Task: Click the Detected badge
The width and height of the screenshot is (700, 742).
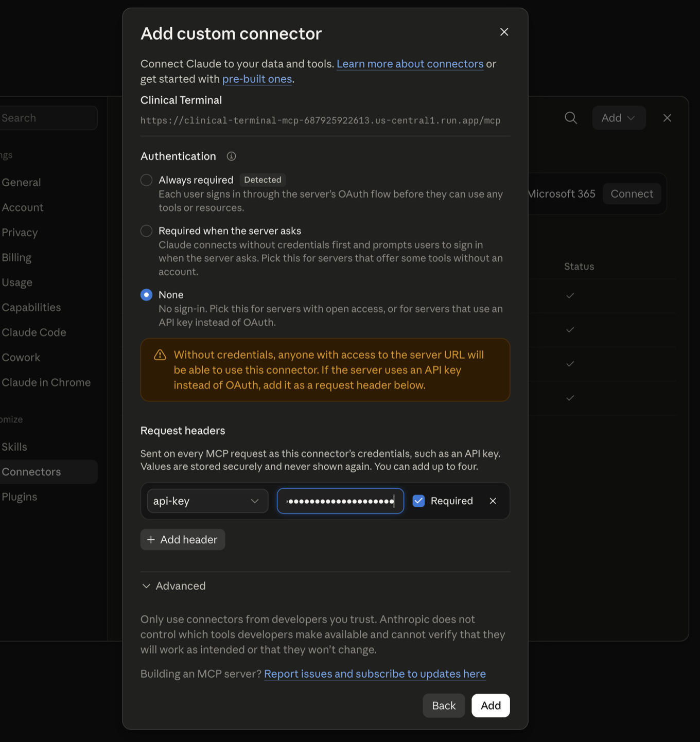Action: tap(262, 180)
